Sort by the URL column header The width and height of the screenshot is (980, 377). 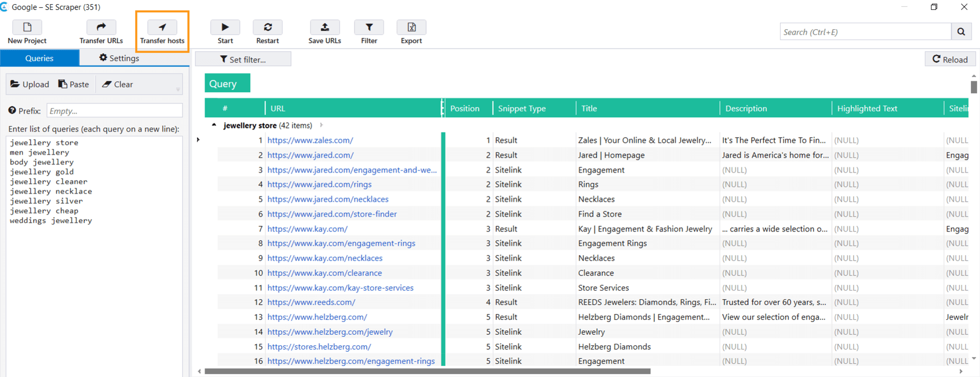(x=353, y=108)
